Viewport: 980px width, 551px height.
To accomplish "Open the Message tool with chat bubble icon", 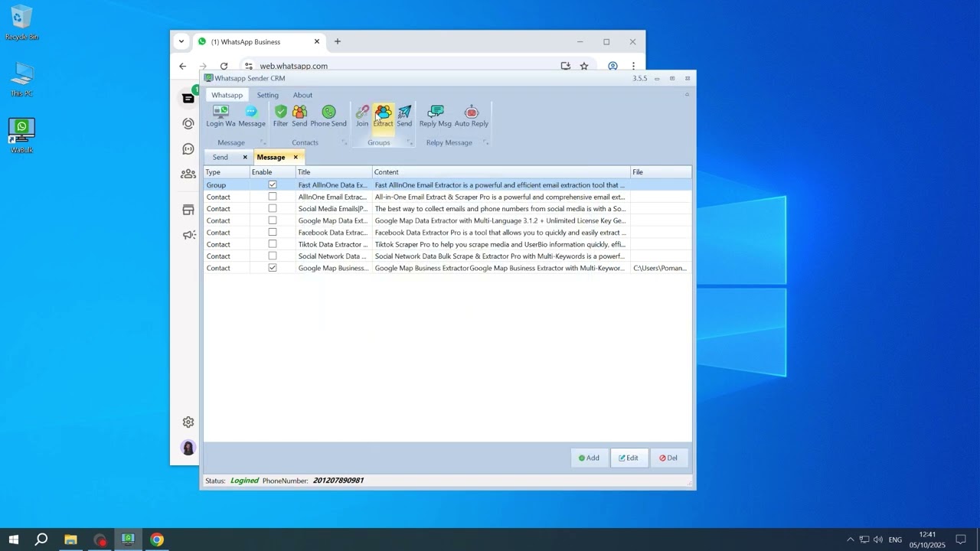I will tap(252, 116).
